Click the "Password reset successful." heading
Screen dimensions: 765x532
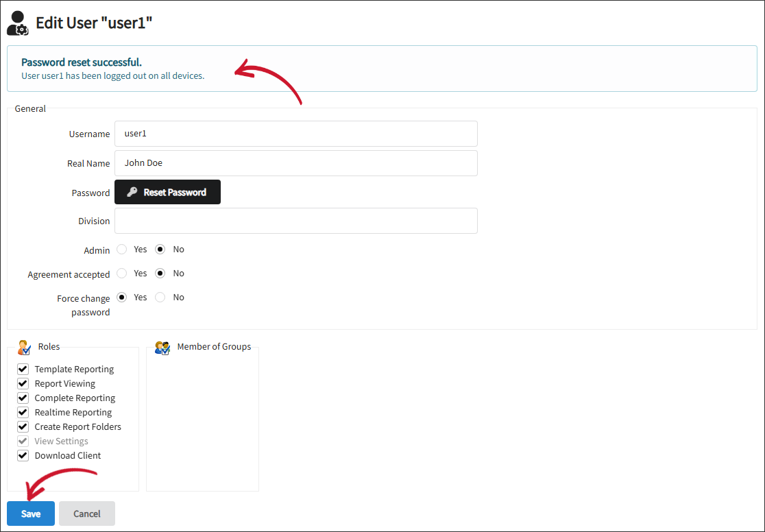(82, 62)
